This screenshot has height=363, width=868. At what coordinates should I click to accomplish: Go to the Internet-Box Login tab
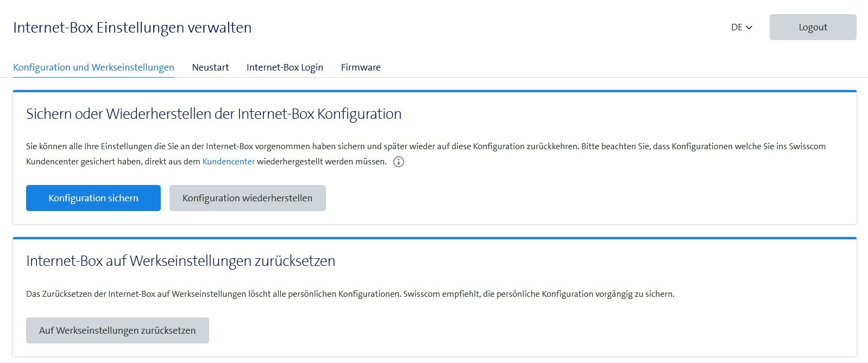[x=285, y=67]
